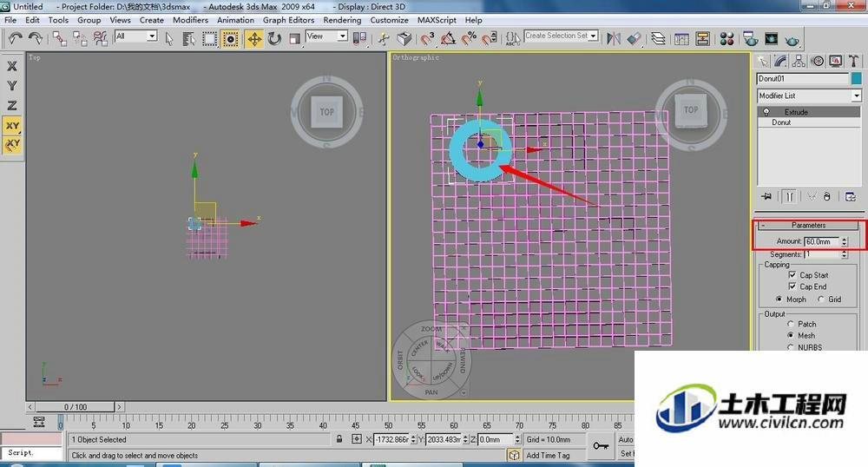Open the Schematic View icon

[702, 38]
